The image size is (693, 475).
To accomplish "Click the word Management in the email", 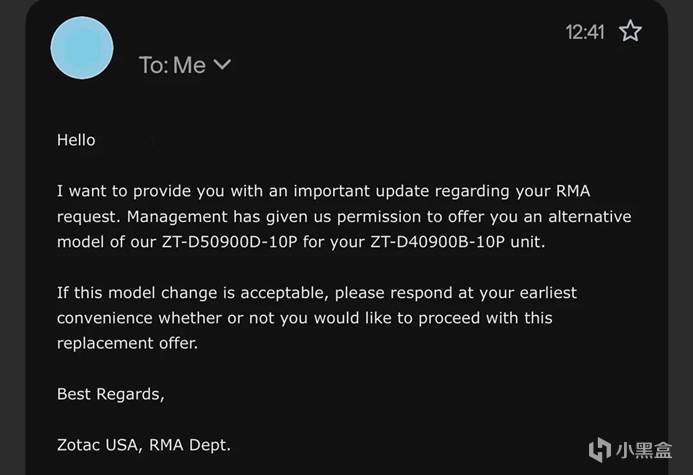I will coord(177,217).
